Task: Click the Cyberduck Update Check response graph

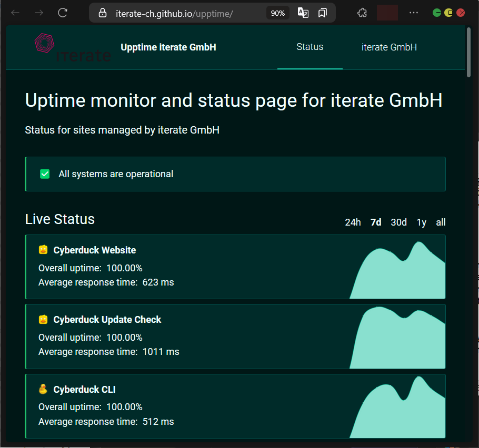Action: [397, 337]
